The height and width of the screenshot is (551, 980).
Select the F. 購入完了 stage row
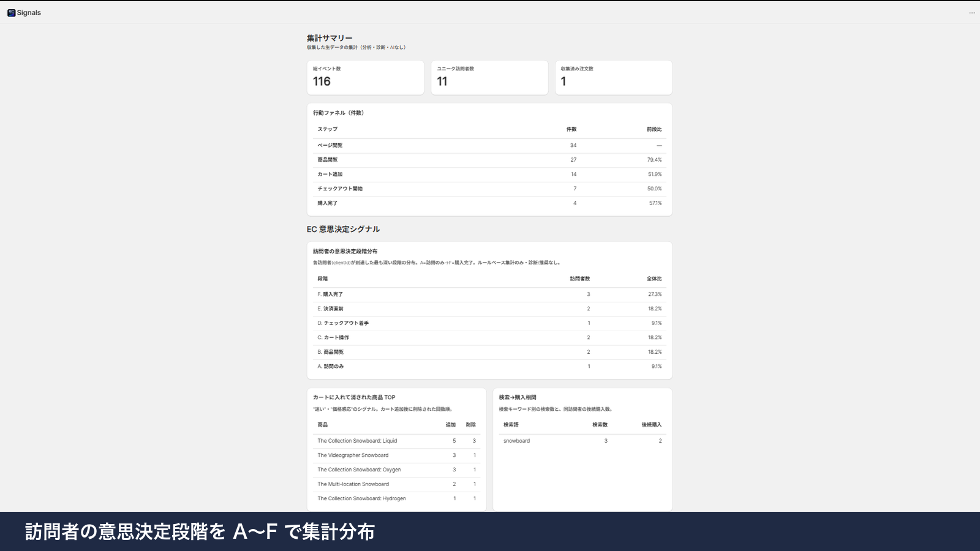[489, 294]
